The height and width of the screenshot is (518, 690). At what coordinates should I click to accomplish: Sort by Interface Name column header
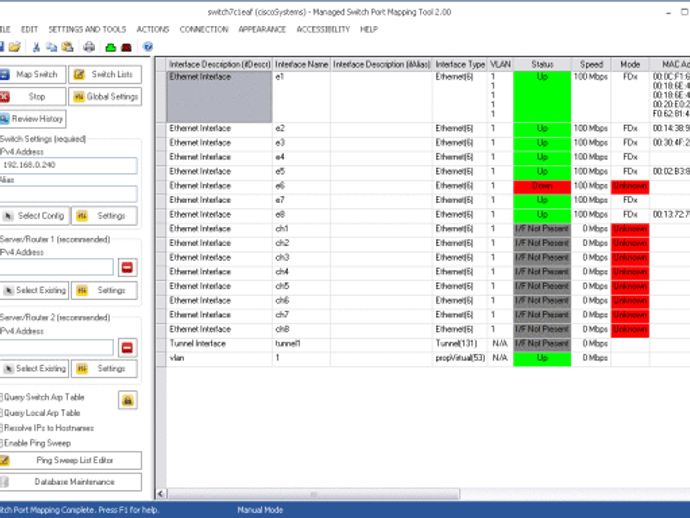301,65
